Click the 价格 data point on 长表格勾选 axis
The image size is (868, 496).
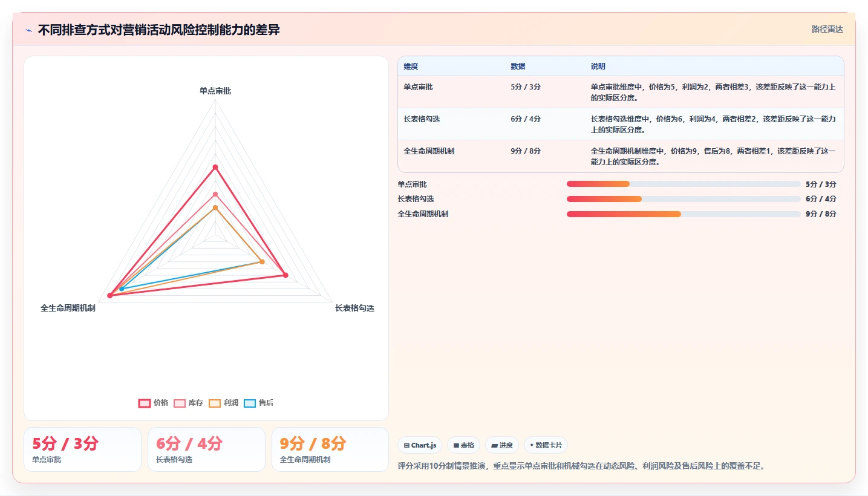[286, 275]
